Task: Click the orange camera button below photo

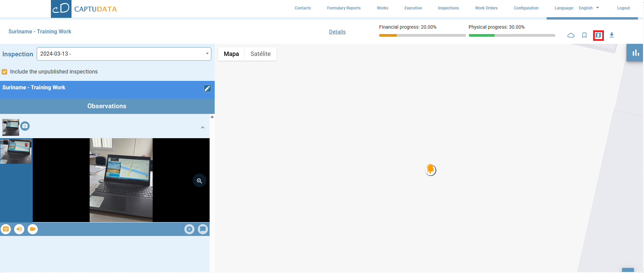Action: pyautogui.click(x=6, y=229)
